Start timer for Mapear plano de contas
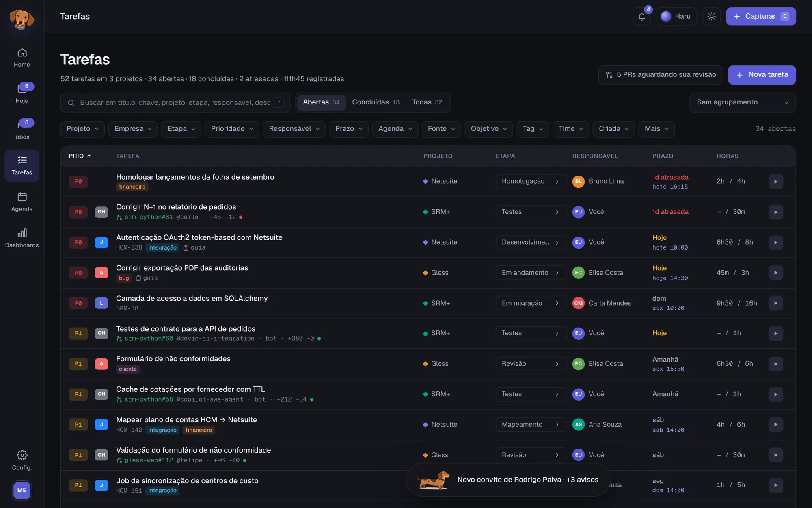812x508 pixels. coord(775,425)
